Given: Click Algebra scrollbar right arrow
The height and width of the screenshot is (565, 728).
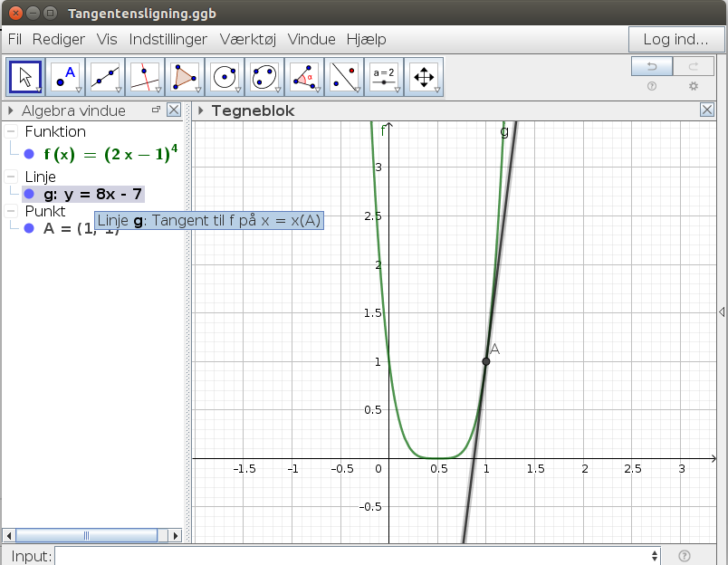Looking at the screenshot, I should point(175,535).
